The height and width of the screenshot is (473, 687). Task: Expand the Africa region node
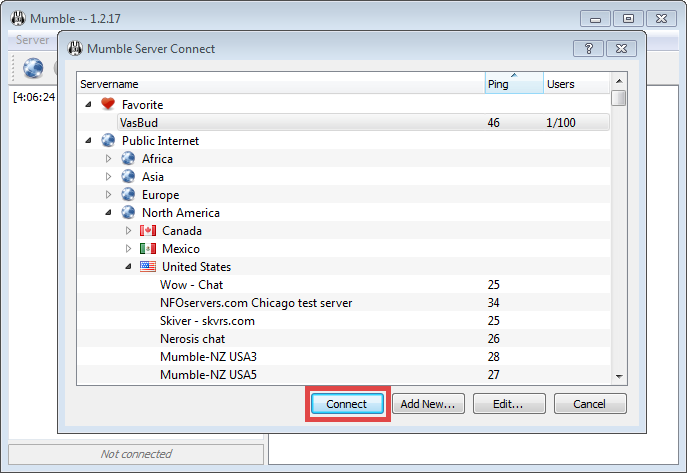click(109, 159)
